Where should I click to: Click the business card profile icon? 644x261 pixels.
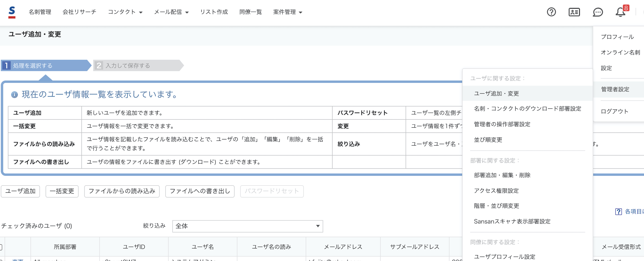coord(574,12)
